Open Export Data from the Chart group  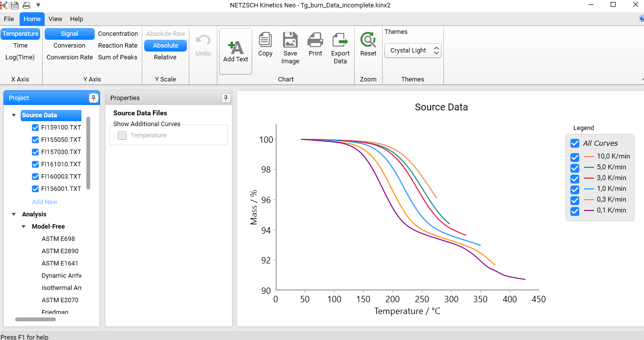click(340, 47)
